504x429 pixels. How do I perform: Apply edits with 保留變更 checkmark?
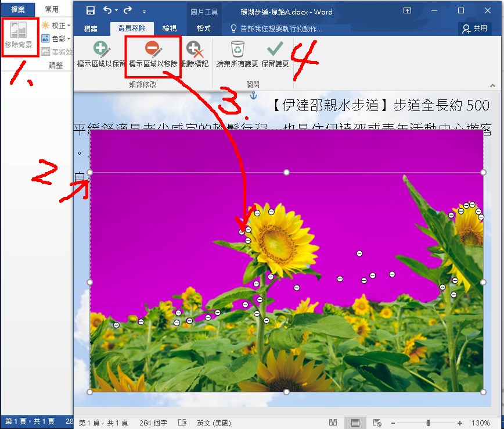click(x=275, y=54)
